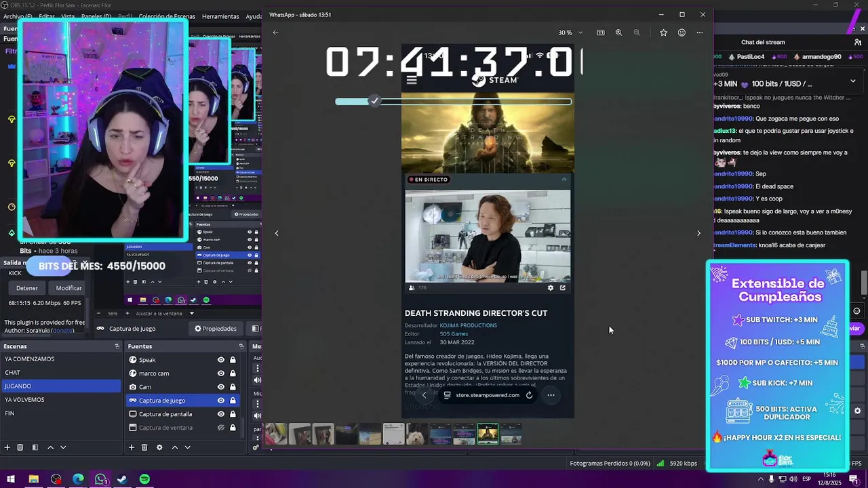
Task: Unlock the Cam source
Action: pyautogui.click(x=233, y=387)
